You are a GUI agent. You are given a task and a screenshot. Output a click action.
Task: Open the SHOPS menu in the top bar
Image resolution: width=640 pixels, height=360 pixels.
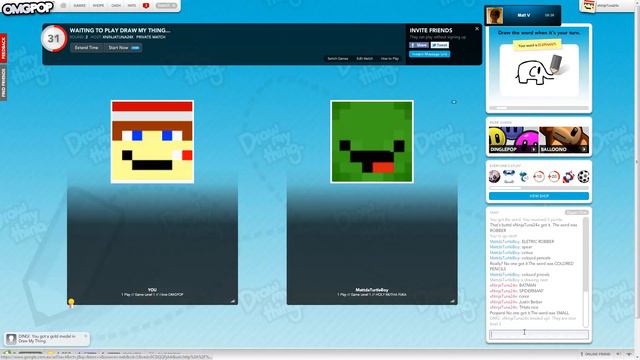(x=98, y=6)
